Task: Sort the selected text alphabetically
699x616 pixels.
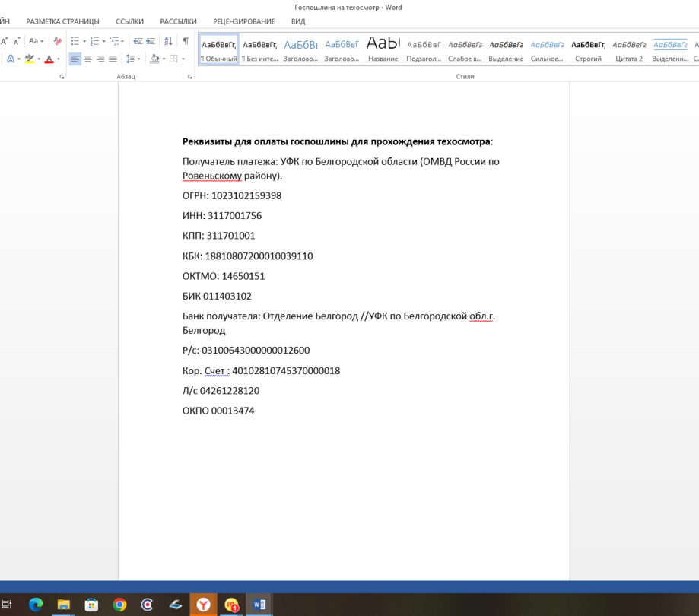Action: pos(168,41)
